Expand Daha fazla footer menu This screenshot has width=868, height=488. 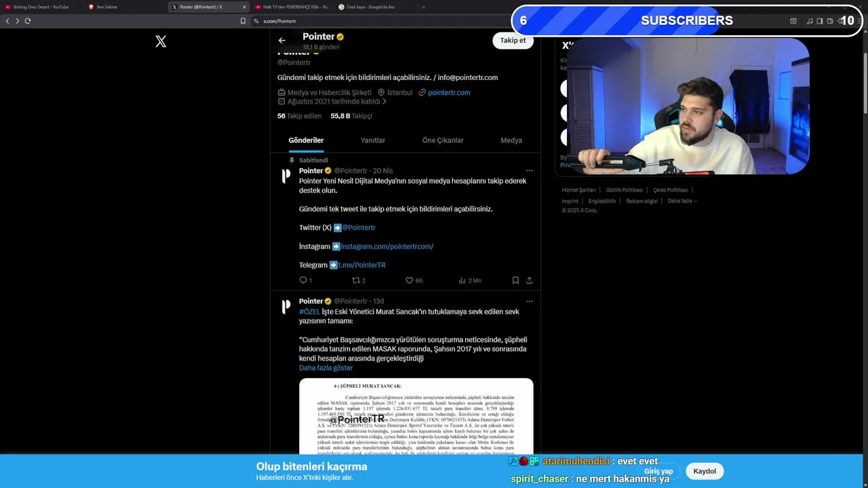point(682,201)
